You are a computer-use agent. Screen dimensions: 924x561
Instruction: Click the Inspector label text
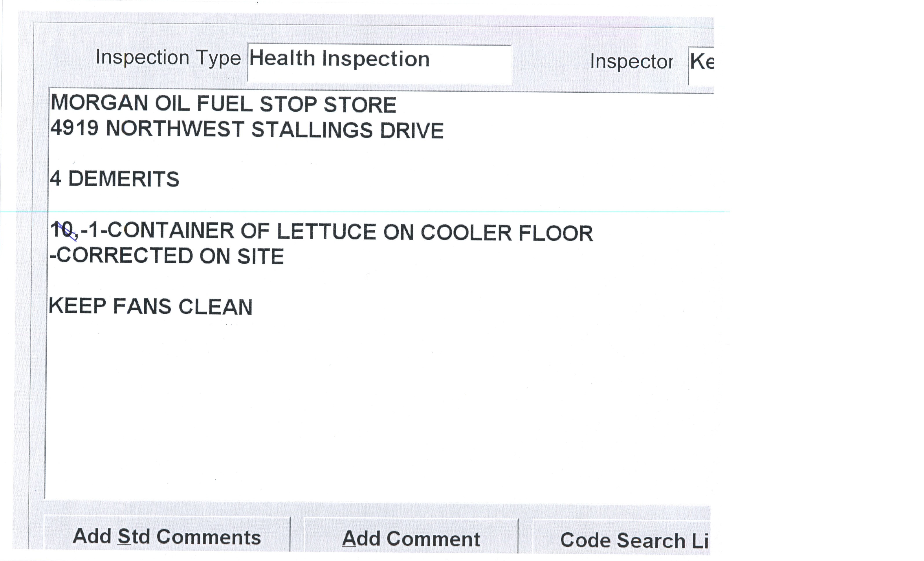(631, 62)
